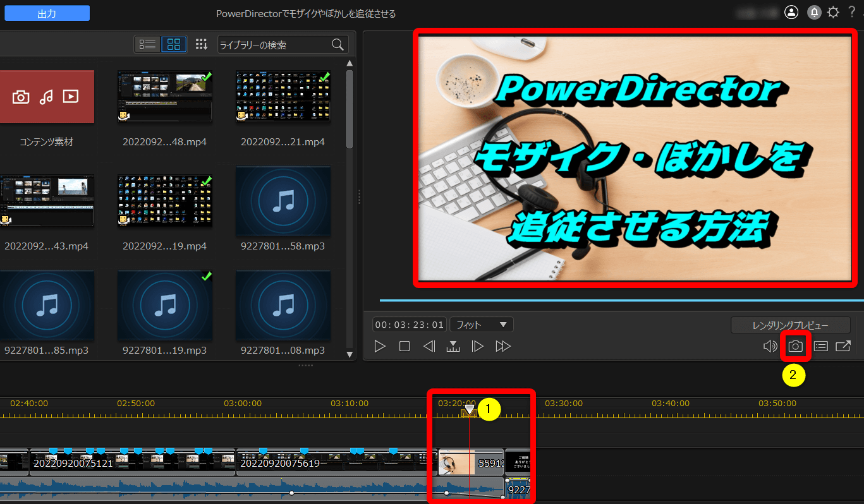Screen dimensions: 864x504
Task: Click the レンダリングプレビュー button
Action: 791,325
